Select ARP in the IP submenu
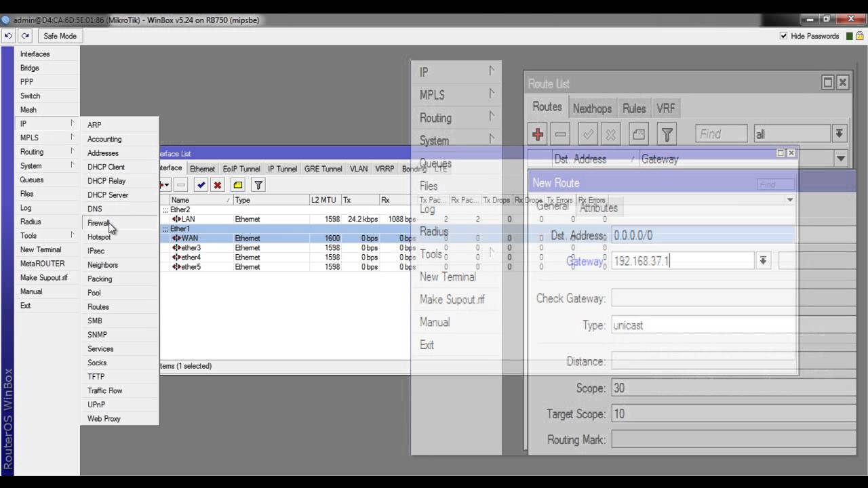This screenshot has height=488, width=868. [94, 125]
